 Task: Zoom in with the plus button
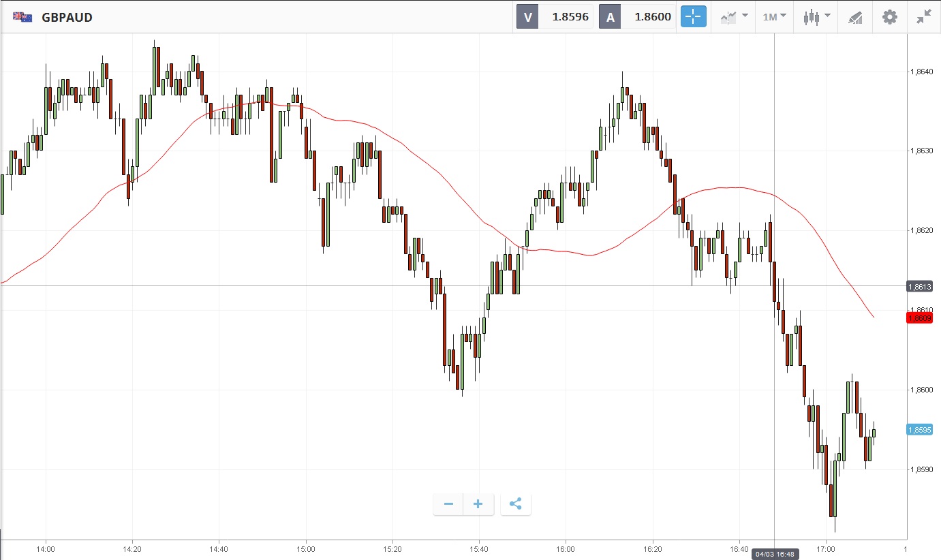pyautogui.click(x=478, y=504)
